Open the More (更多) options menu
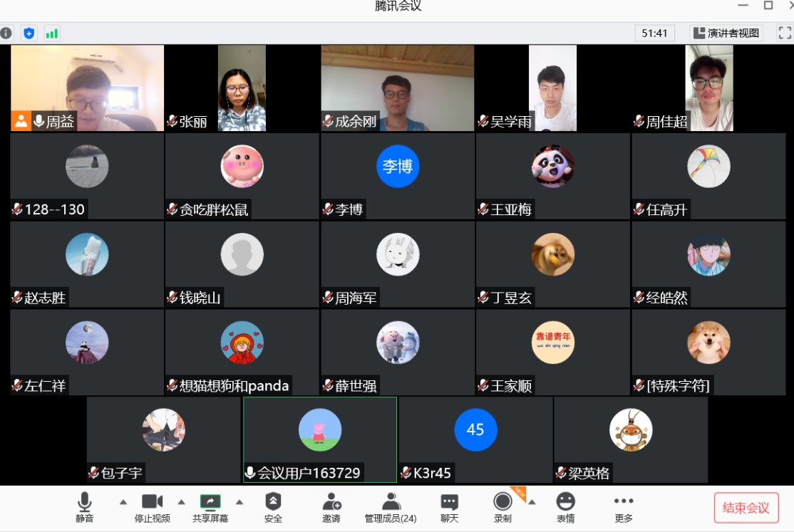794x532 pixels. click(x=624, y=507)
